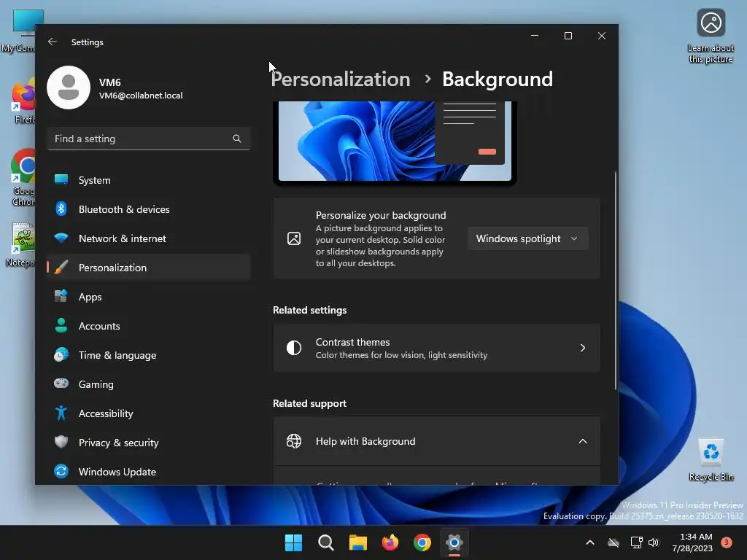Image resolution: width=747 pixels, height=560 pixels.
Task: Go to Time & language settings
Action: pyautogui.click(x=149, y=355)
